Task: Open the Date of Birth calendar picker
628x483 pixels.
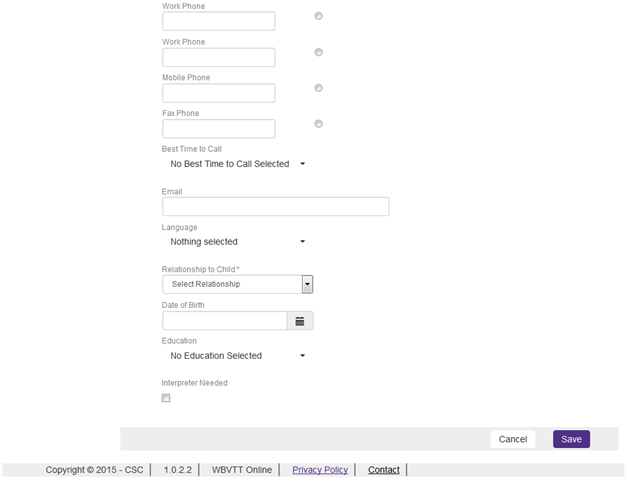Action: click(x=300, y=321)
